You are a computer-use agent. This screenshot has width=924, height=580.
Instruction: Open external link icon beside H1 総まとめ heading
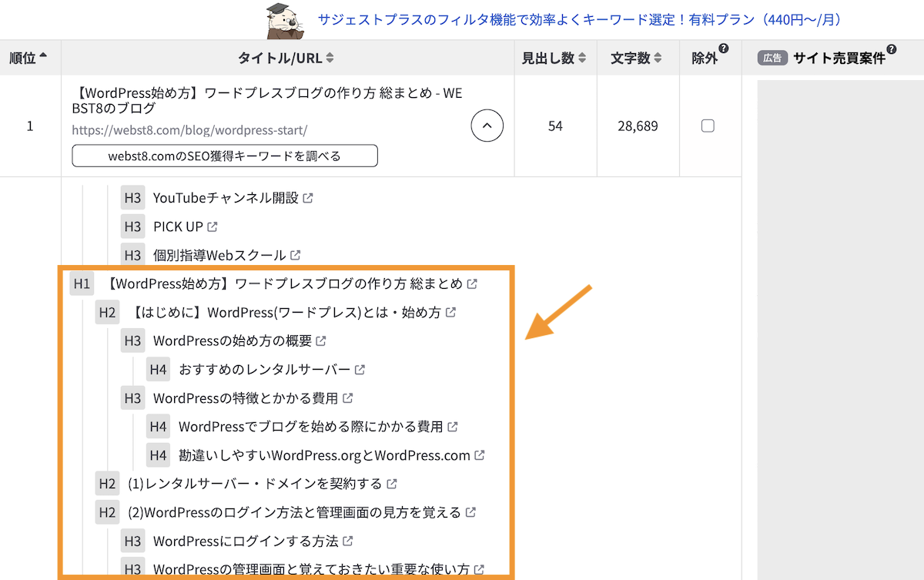click(472, 283)
